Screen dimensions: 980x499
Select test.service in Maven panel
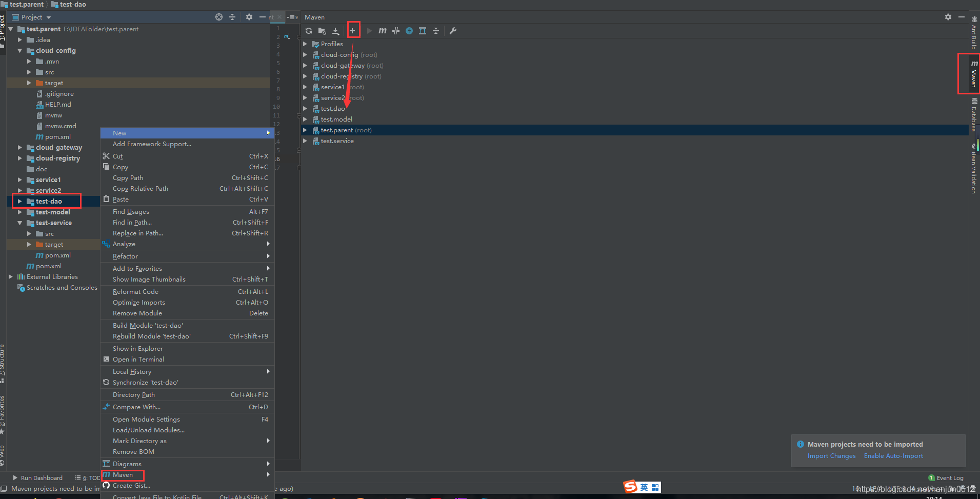point(337,141)
